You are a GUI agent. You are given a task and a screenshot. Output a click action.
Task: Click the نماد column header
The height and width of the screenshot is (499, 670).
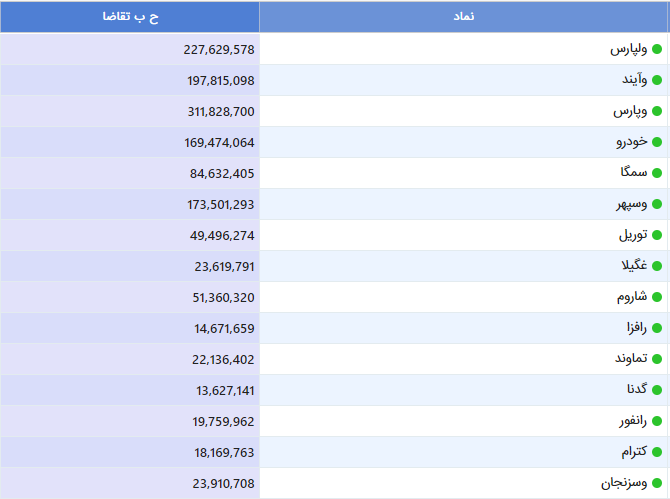(x=463, y=17)
